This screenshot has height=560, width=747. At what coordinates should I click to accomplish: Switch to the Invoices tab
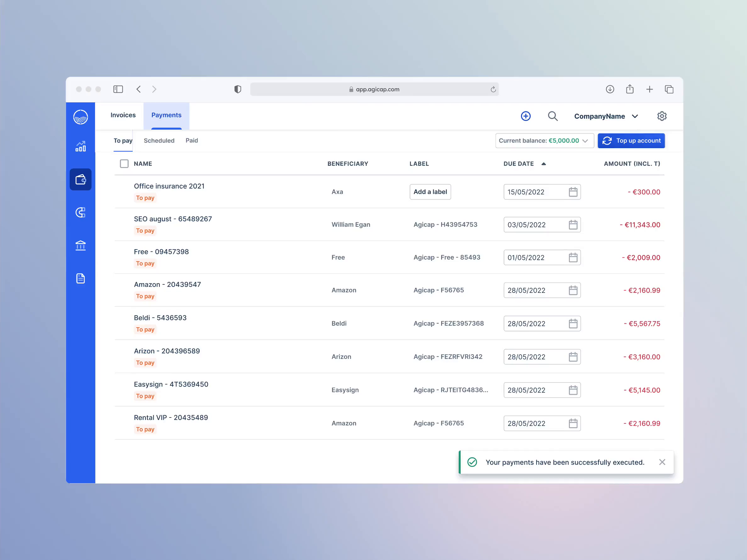[x=123, y=115]
